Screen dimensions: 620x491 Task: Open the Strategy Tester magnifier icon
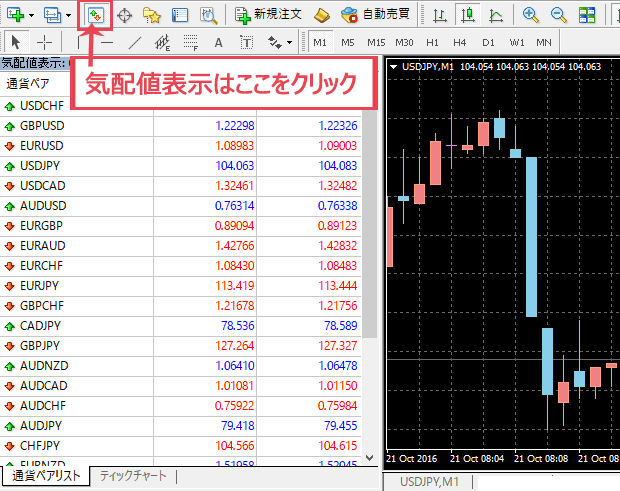[x=208, y=15]
